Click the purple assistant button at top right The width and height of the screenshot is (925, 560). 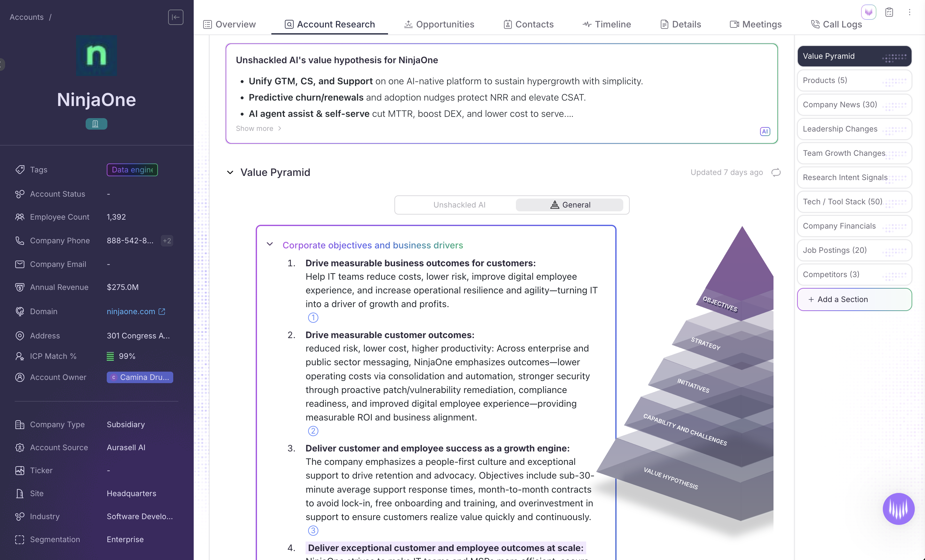pos(868,12)
